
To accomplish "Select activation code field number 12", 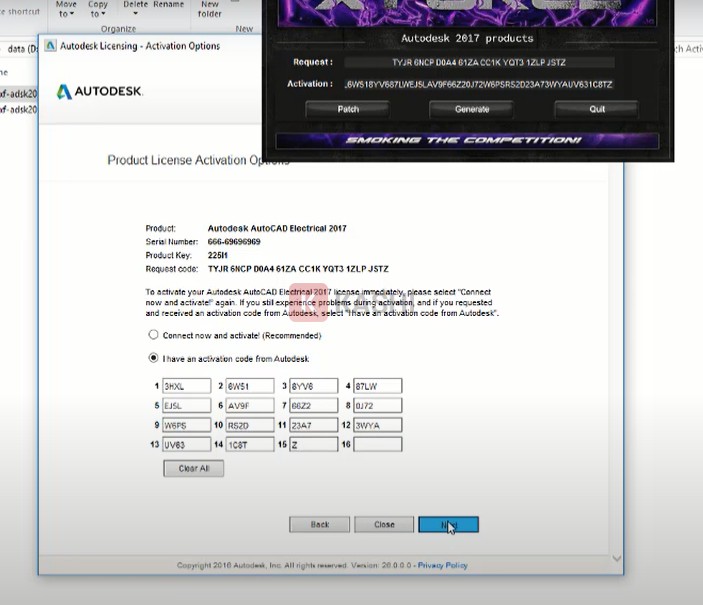I will pyautogui.click(x=377, y=425).
